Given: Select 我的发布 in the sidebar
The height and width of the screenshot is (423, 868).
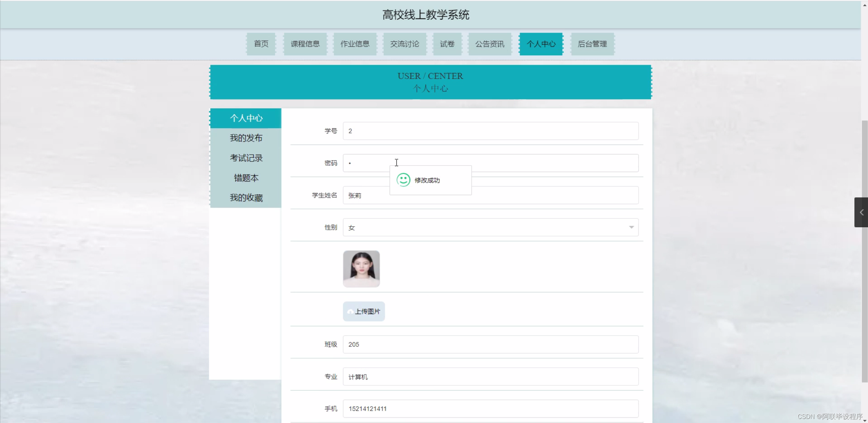Looking at the screenshot, I should (x=246, y=138).
